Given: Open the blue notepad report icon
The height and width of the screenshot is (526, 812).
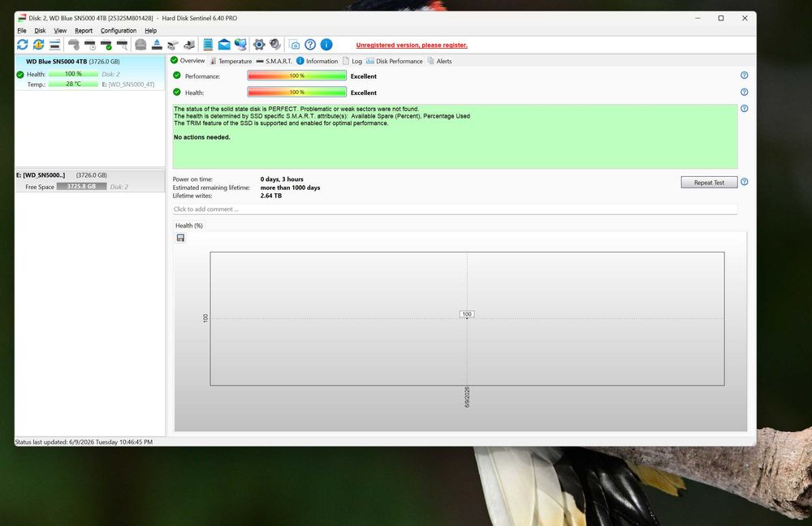Looking at the screenshot, I should (208, 45).
